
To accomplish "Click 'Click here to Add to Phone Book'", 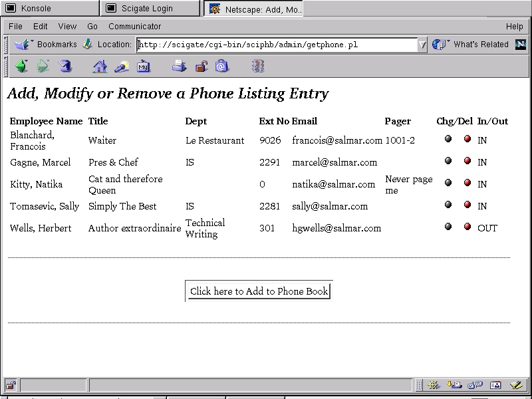I will [259, 291].
